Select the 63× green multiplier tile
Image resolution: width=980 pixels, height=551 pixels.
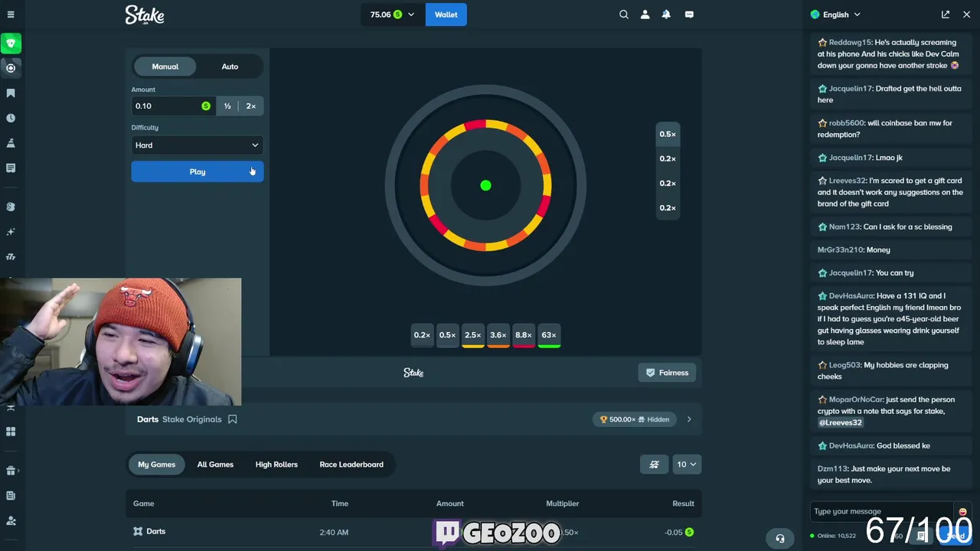tap(549, 335)
